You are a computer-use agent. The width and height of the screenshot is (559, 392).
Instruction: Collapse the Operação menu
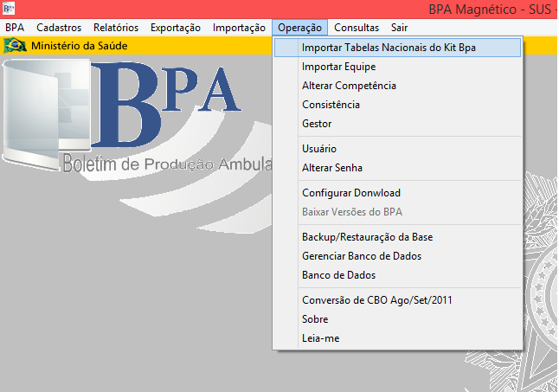coord(299,28)
